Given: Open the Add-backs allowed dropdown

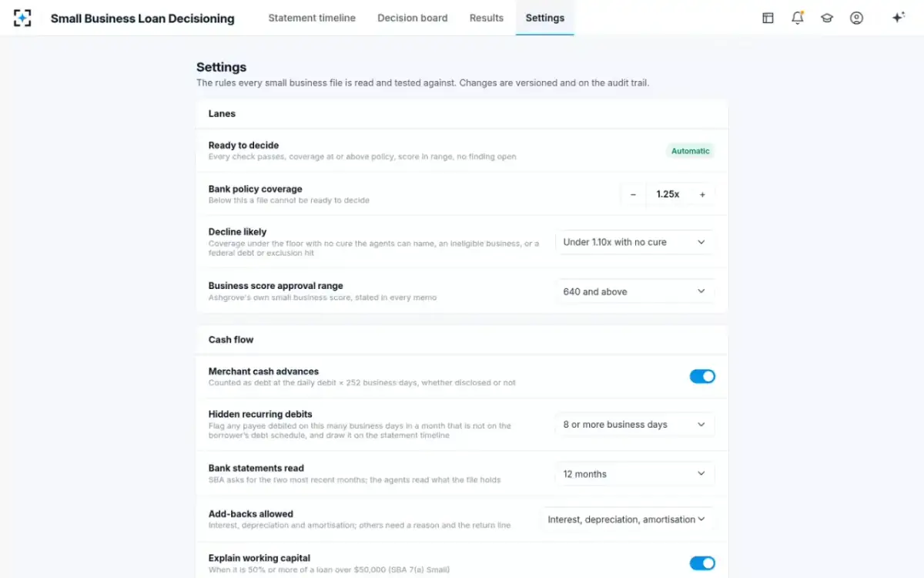Looking at the screenshot, I should point(627,519).
